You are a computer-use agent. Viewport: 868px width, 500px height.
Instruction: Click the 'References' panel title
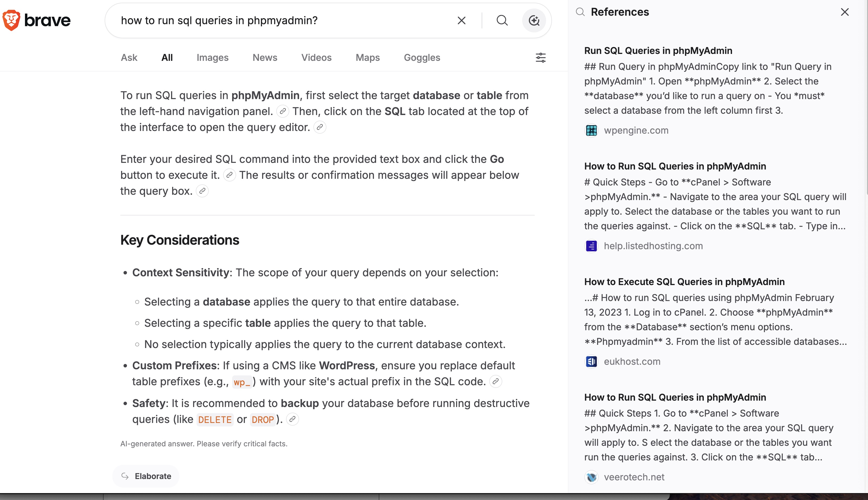(x=620, y=12)
